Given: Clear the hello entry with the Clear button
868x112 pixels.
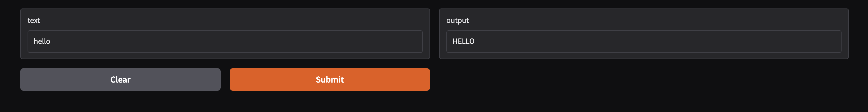Looking at the screenshot, I should (x=120, y=79).
